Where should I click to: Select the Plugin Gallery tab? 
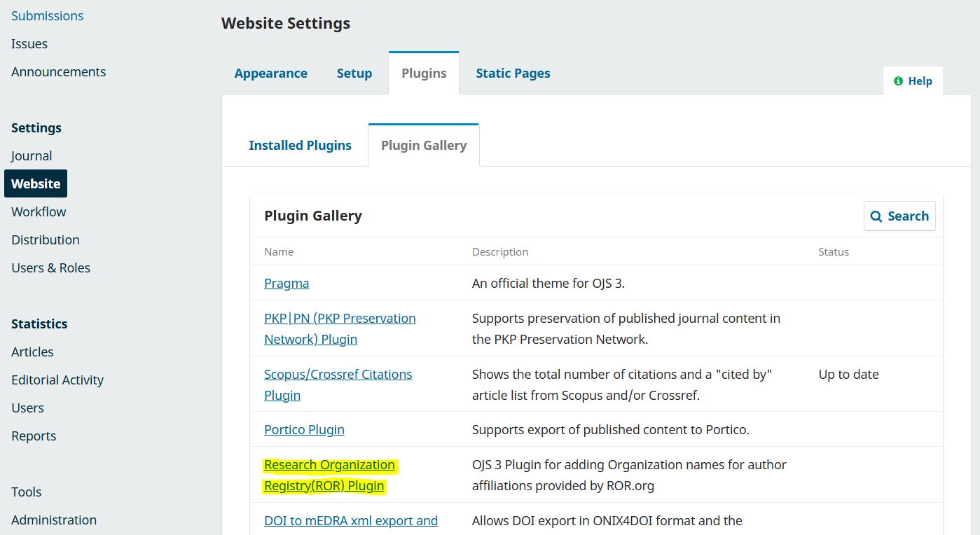424,145
